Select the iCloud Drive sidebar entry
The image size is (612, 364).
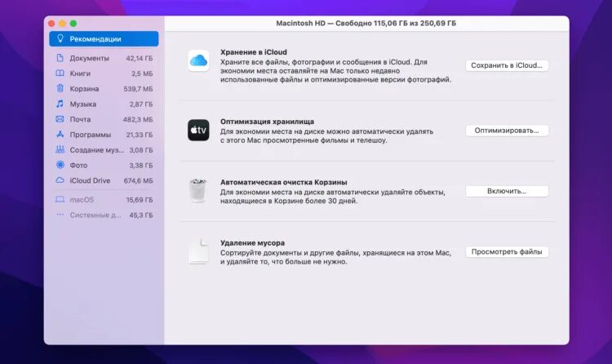[104, 180]
